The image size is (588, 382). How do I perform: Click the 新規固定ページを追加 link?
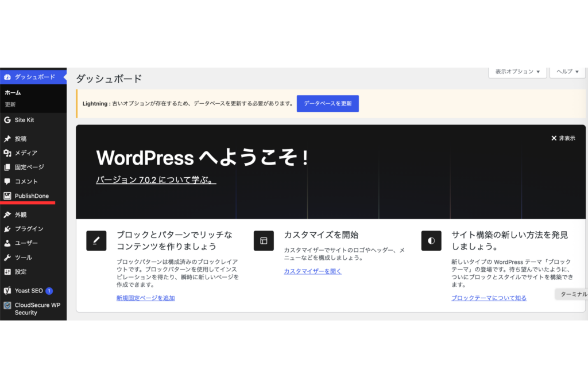(x=145, y=298)
